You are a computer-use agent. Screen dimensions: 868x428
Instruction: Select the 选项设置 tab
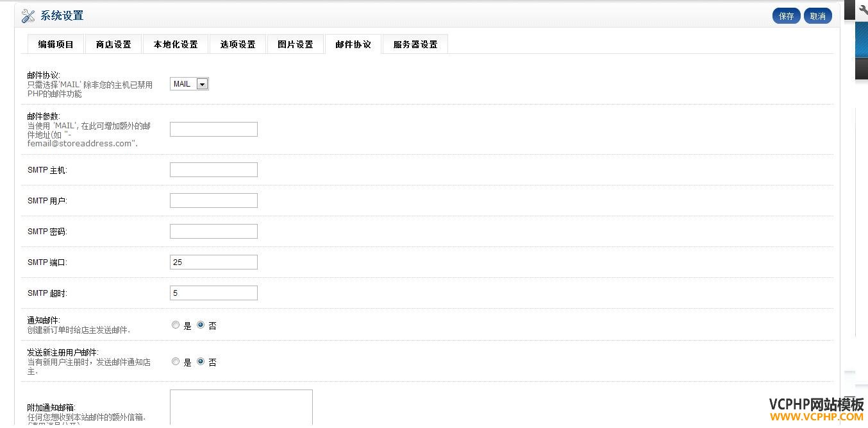[238, 44]
